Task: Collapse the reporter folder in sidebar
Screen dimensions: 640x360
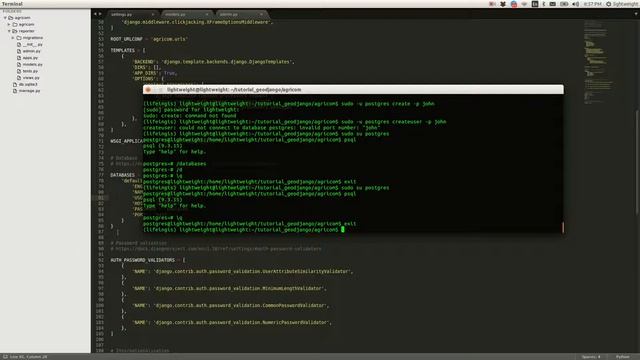Action: pos(9,31)
